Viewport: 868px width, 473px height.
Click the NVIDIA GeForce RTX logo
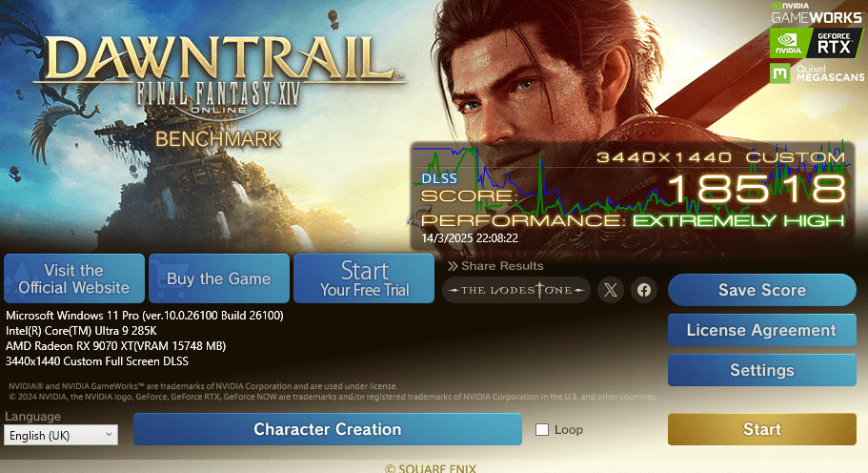pos(816,43)
